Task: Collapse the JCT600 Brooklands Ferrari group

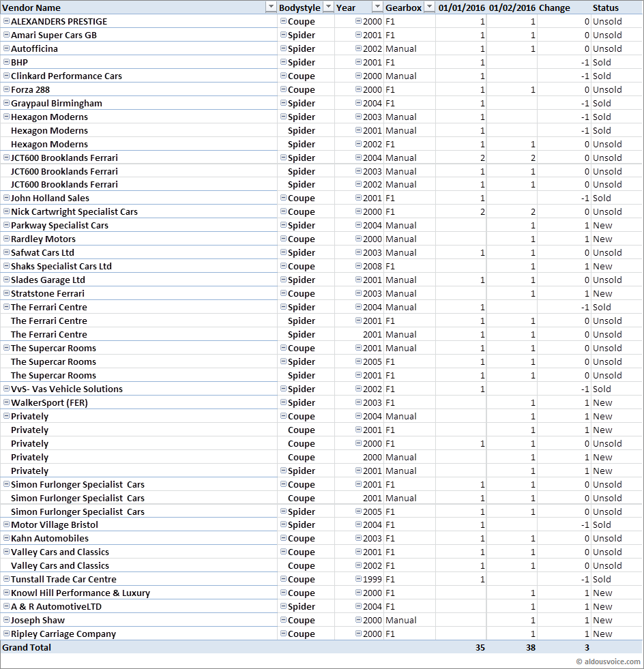Action: pos(6,158)
